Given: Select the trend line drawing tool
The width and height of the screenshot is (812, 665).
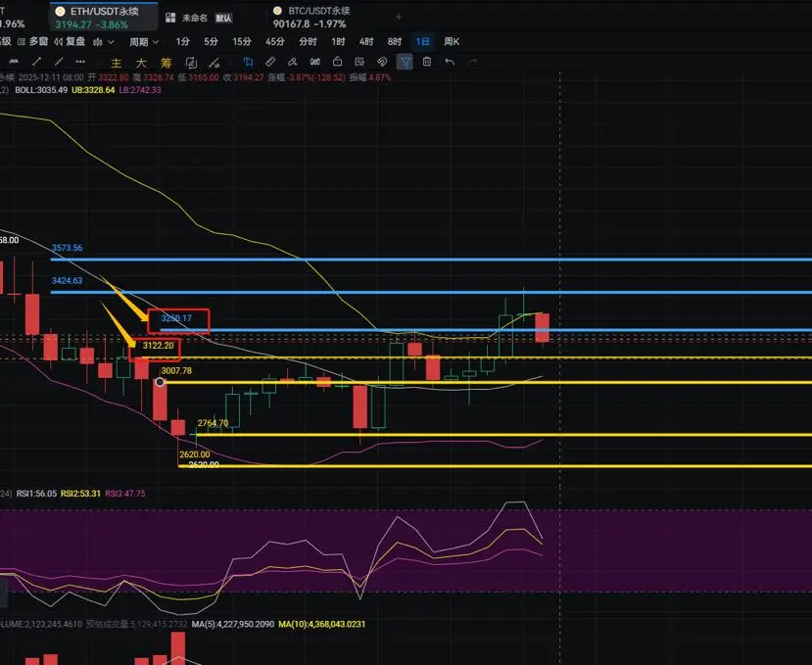Looking at the screenshot, I should pyautogui.click(x=37, y=62).
